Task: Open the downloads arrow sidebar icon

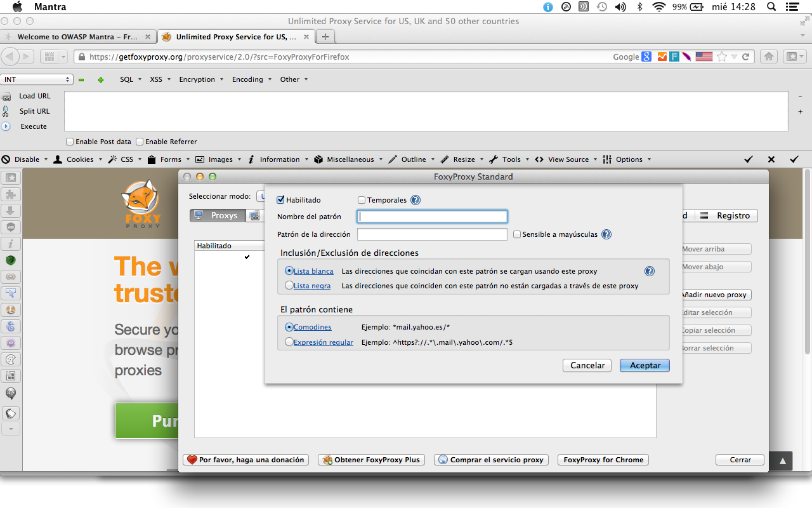Action: [x=11, y=211]
